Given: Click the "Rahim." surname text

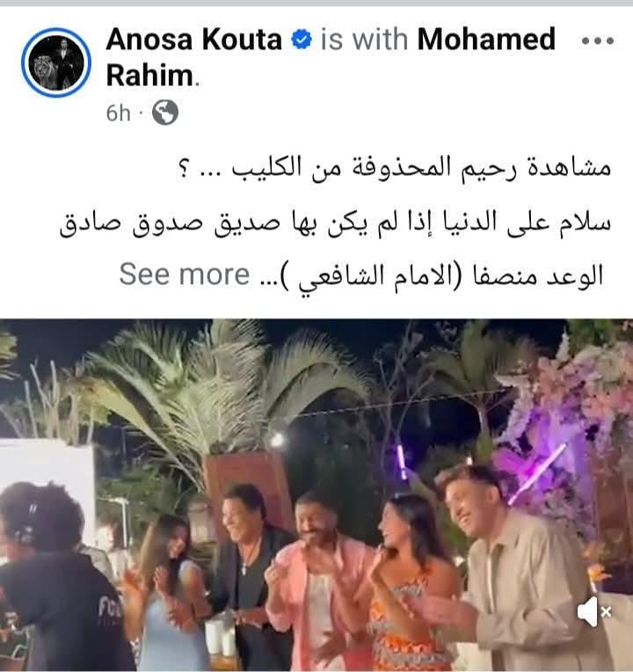Looking at the screenshot, I should pyautogui.click(x=152, y=76).
